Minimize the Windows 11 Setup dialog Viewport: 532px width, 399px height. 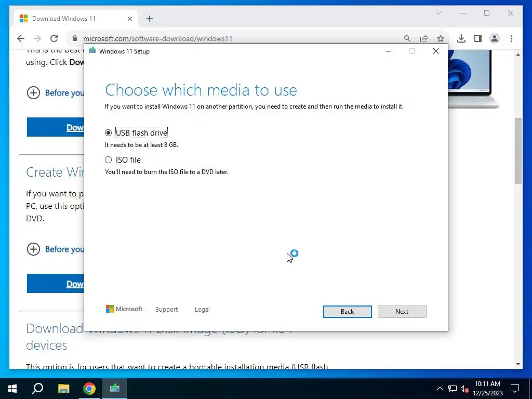[x=389, y=51]
